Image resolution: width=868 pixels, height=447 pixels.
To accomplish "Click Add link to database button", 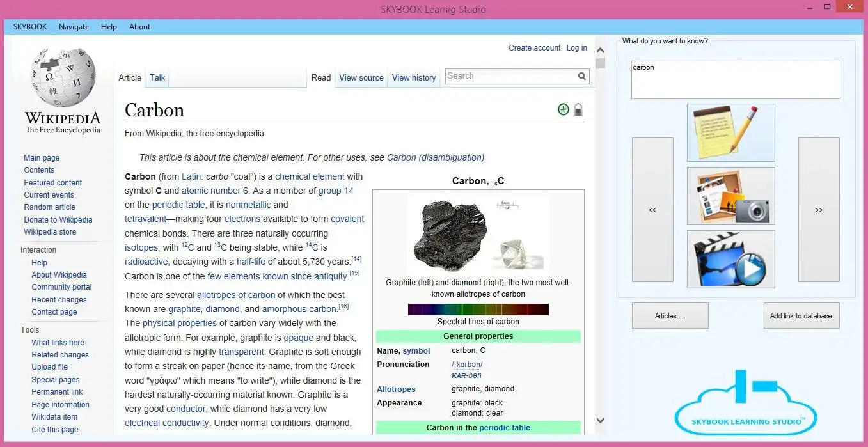I will point(801,316).
